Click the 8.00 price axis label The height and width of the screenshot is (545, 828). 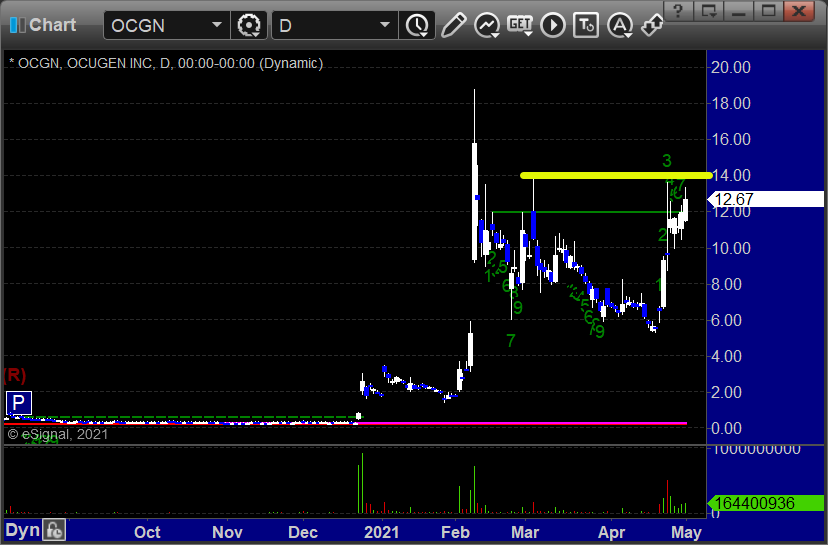coord(727,284)
